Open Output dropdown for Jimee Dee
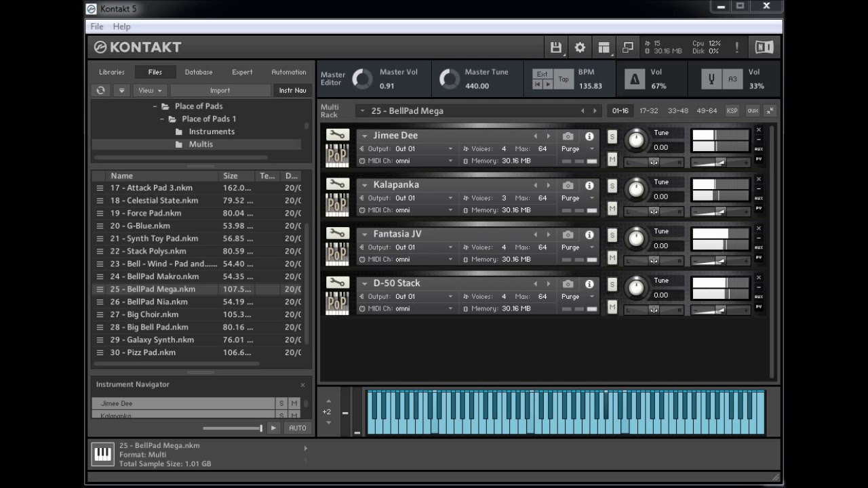 [x=424, y=149]
